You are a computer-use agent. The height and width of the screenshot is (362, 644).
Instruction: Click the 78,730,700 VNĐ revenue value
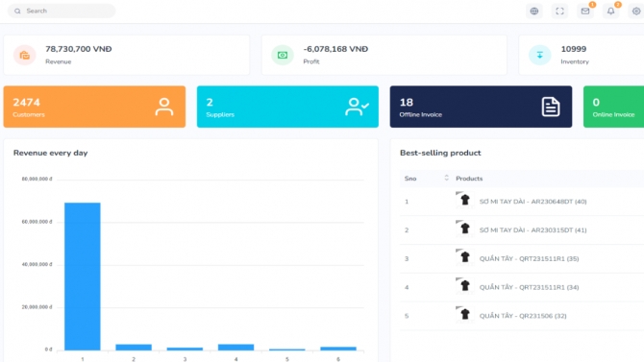point(79,49)
